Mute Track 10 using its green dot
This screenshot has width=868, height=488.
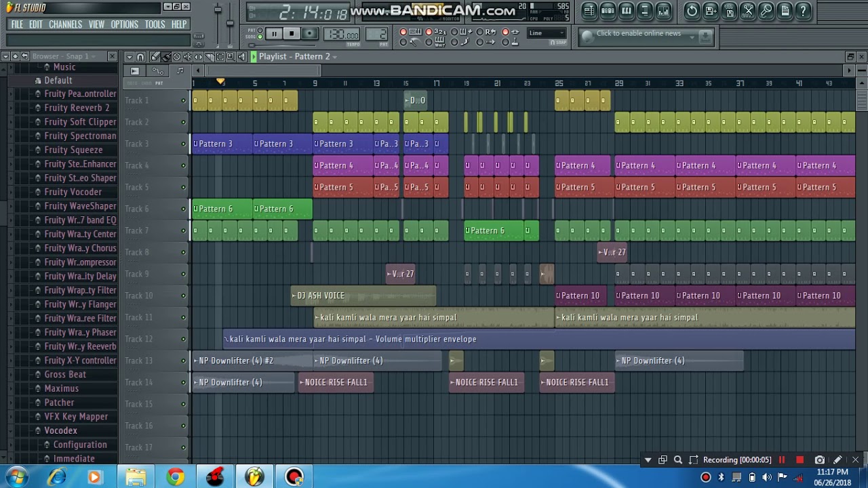[183, 296]
